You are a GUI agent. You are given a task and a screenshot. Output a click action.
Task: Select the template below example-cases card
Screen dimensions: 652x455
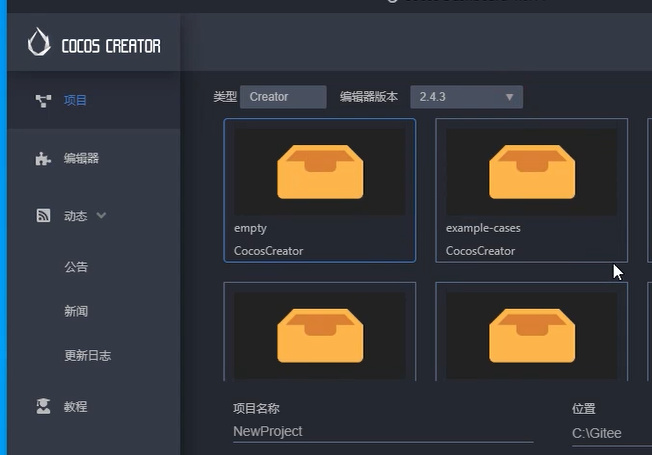click(531, 331)
